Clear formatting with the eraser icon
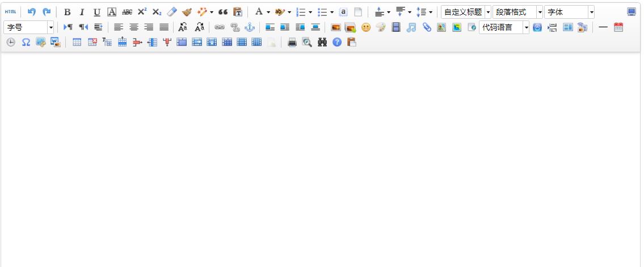644x267 pixels. coord(172,12)
